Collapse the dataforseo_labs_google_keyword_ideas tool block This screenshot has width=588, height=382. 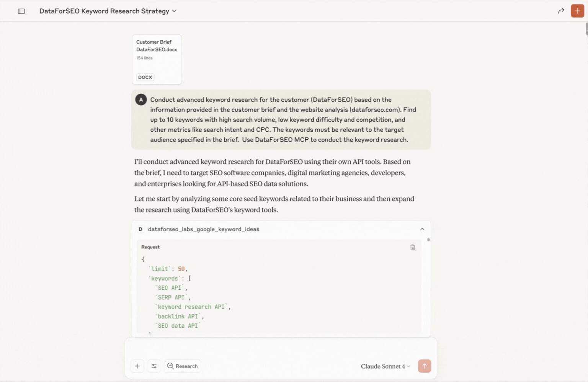pos(422,229)
